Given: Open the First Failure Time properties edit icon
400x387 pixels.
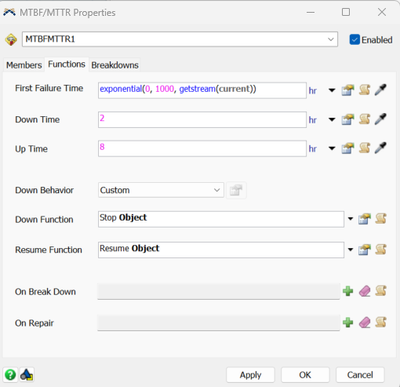Looking at the screenshot, I should pos(347,90).
